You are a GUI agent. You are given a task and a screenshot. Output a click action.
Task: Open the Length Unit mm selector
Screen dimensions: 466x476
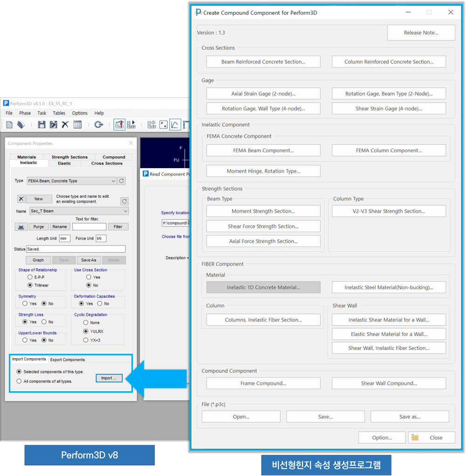coord(65,238)
